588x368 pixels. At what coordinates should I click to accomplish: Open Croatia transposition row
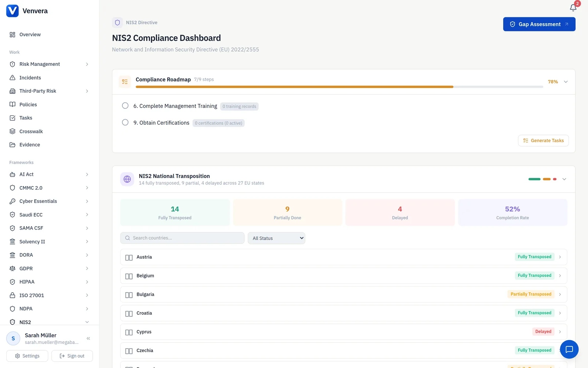(344, 313)
